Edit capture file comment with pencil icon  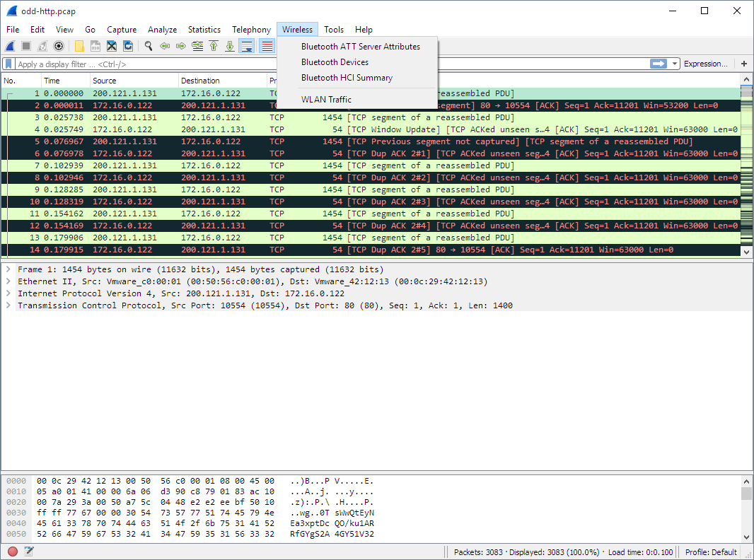28,551
